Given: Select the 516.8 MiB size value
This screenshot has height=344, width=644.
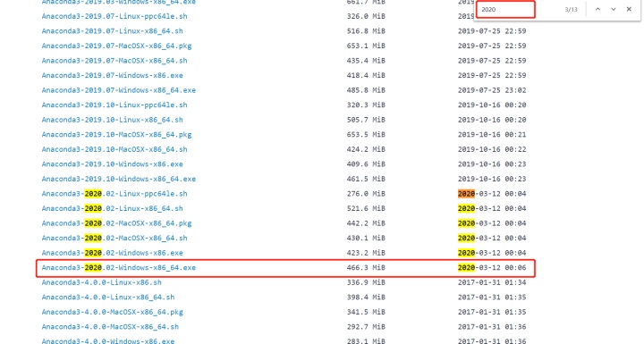Looking at the screenshot, I should pyautogui.click(x=366, y=31).
